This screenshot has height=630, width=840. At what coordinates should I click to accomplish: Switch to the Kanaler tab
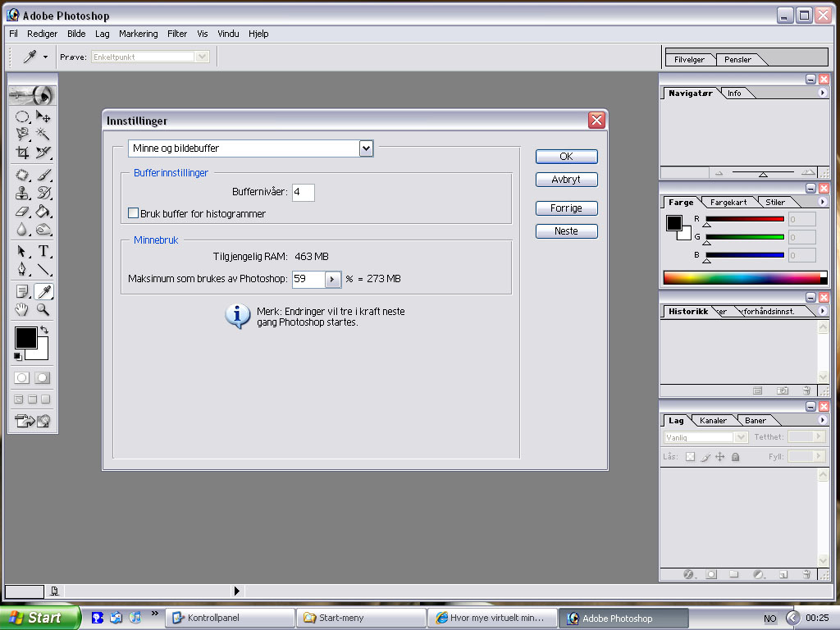[713, 421]
